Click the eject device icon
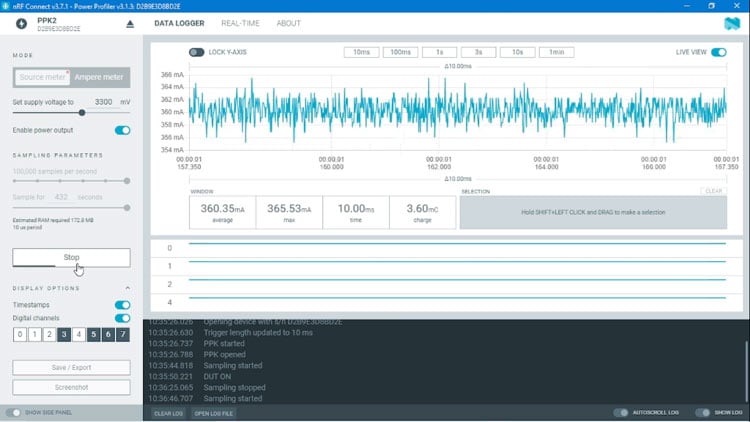 coord(129,24)
